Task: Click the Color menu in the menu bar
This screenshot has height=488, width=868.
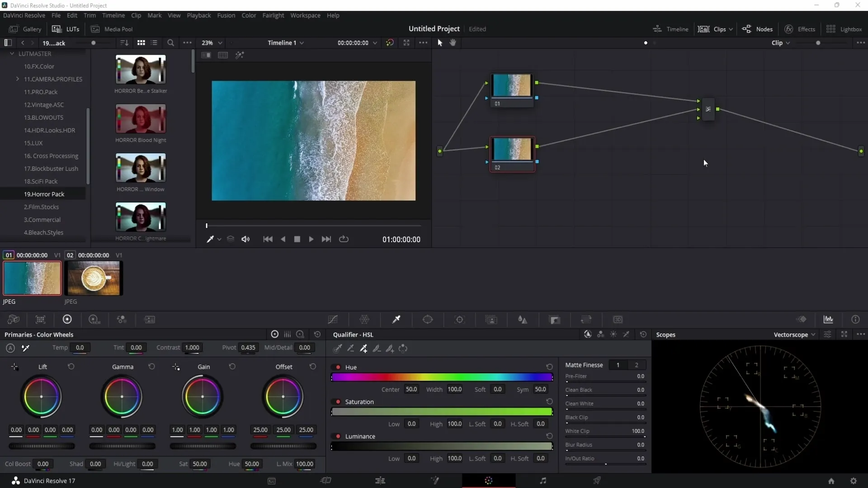Action: coord(249,15)
